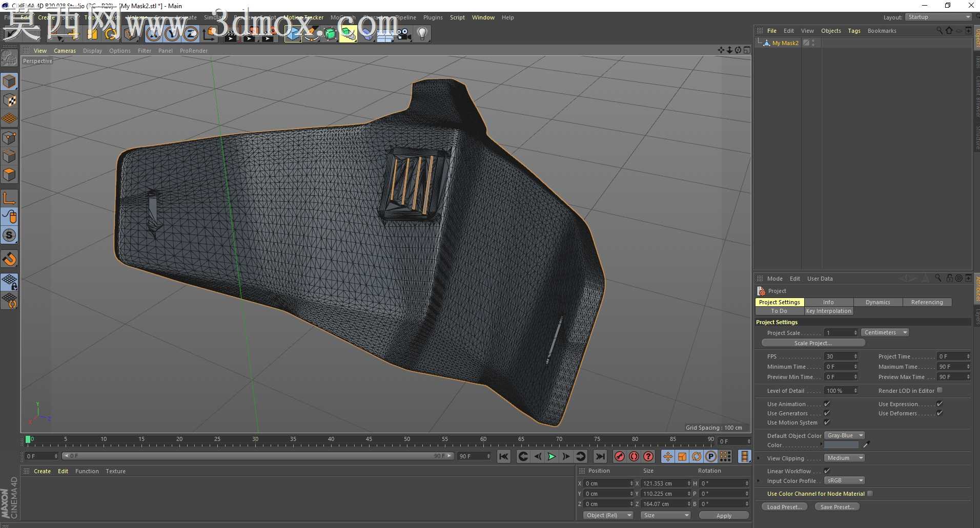
Task: Go to the start of animation
Action: click(504, 456)
